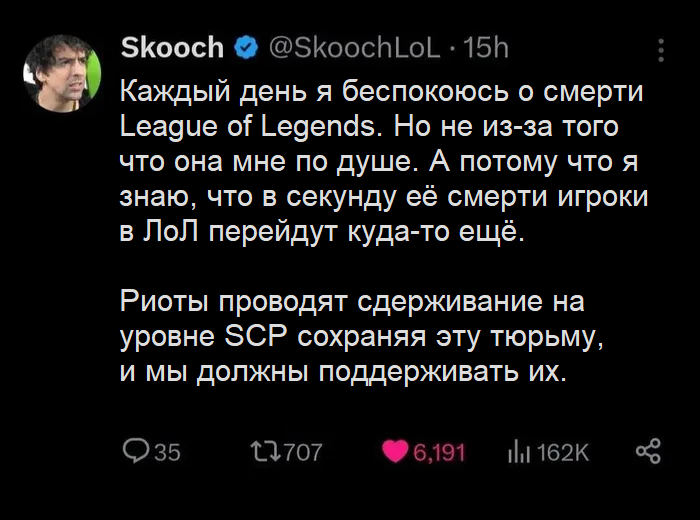Image resolution: width=700 pixels, height=520 pixels.
Task: Click the word "Риоты" in the tweet
Action: point(166,300)
